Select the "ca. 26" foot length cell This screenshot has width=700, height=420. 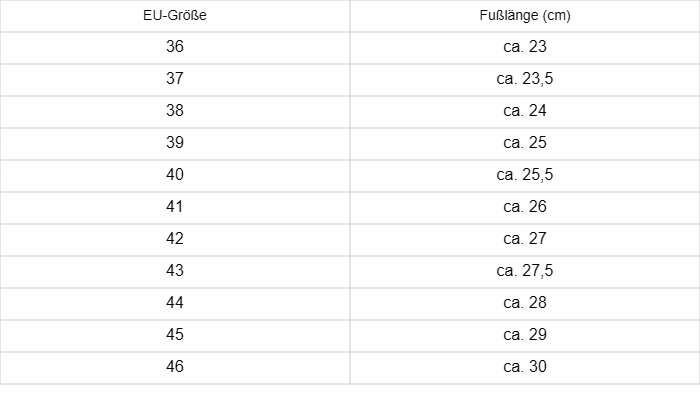(x=525, y=207)
